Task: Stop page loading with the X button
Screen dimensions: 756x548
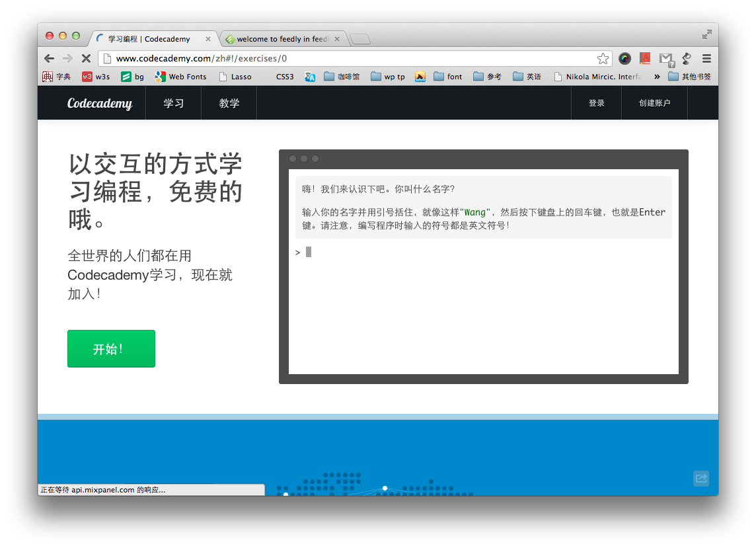Action: (87, 58)
